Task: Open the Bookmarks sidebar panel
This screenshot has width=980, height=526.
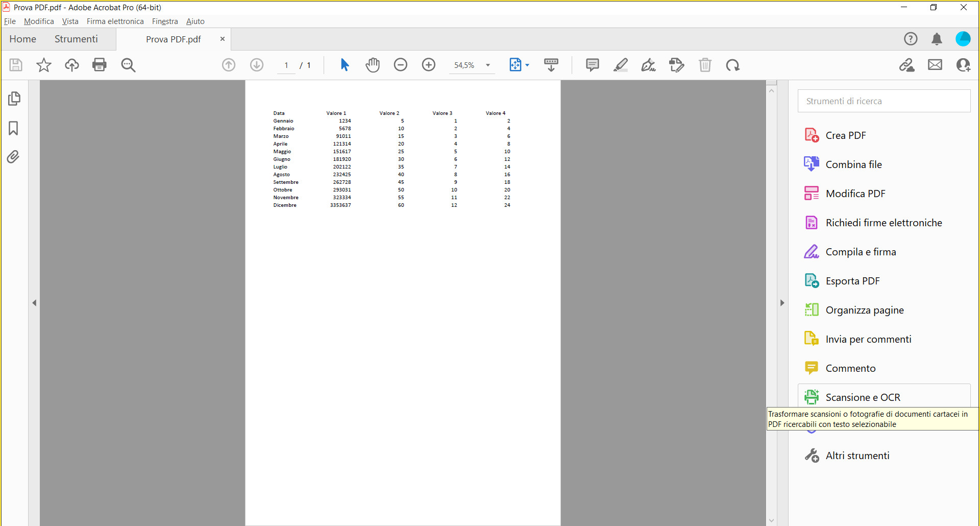Action: pyautogui.click(x=13, y=129)
